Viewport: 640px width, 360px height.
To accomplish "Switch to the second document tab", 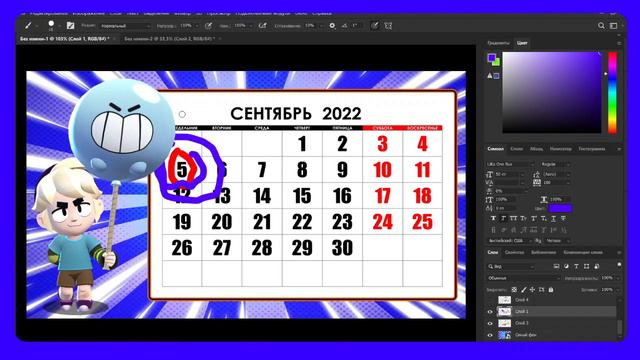I will tap(170, 39).
